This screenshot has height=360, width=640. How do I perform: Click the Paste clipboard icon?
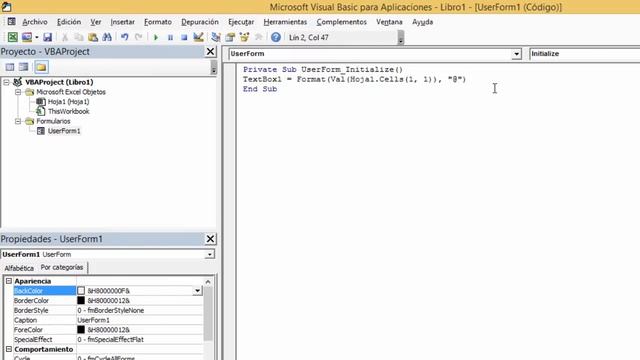pos(93,37)
